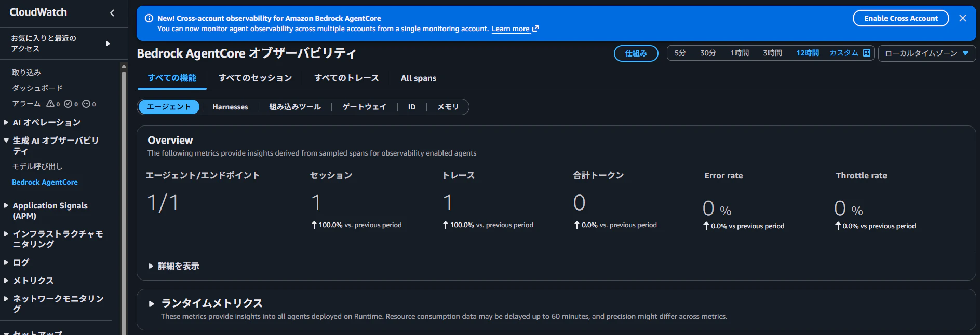
Task: Dismiss the cross-account observability banner
Action: (x=963, y=18)
